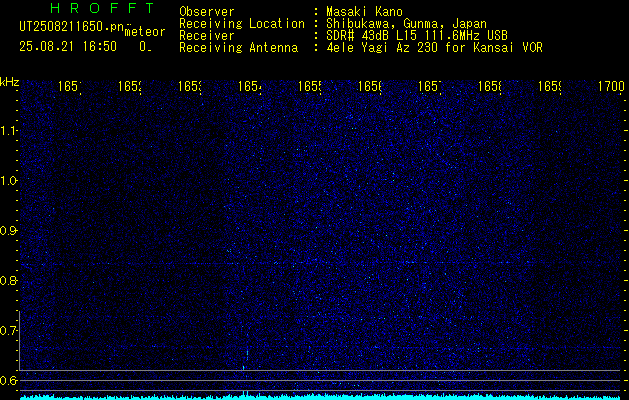The width and height of the screenshot is (629, 400).
Task: Click the HROFFT title text
Action: (x=102, y=8)
